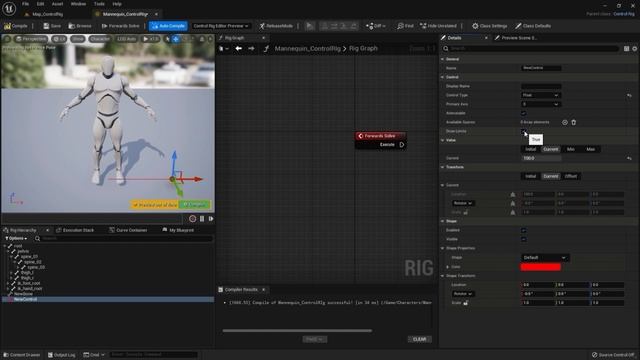
Task: Click Browse in the toolbar
Action: coord(80,26)
